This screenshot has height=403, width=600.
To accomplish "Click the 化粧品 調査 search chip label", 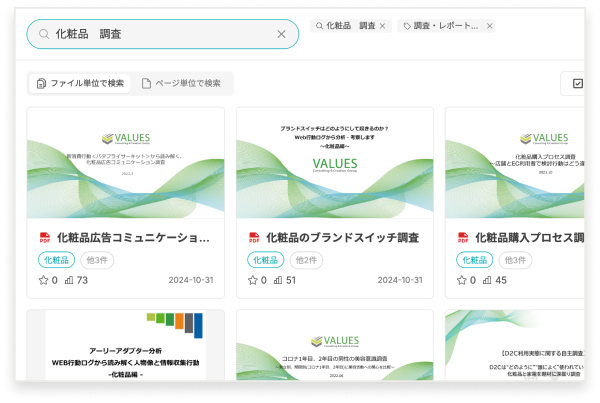I will click(351, 26).
